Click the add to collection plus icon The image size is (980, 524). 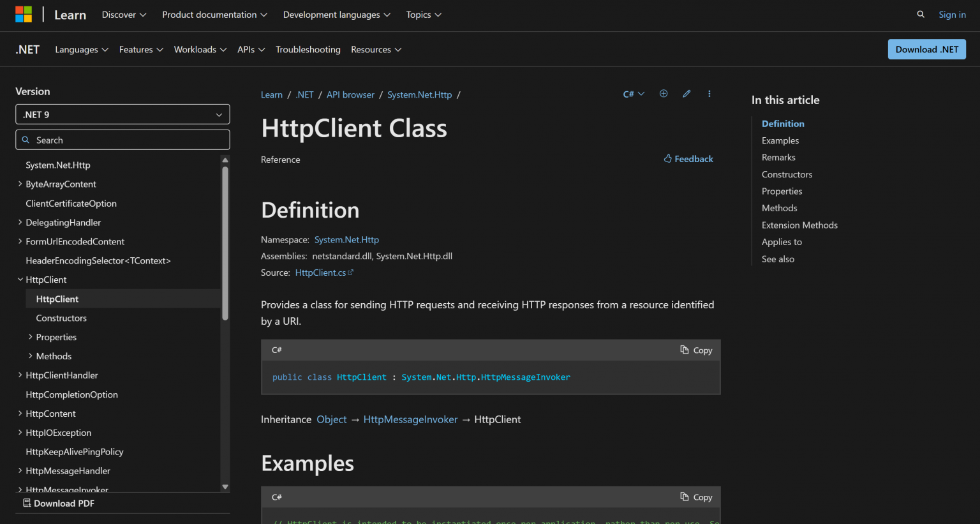(664, 94)
